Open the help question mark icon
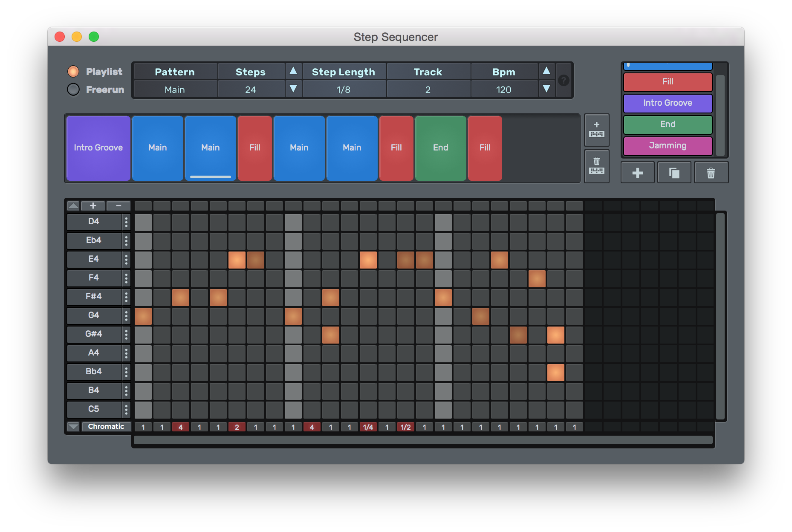Viewport: 792px width, 532px height. [x=564, y=80]
